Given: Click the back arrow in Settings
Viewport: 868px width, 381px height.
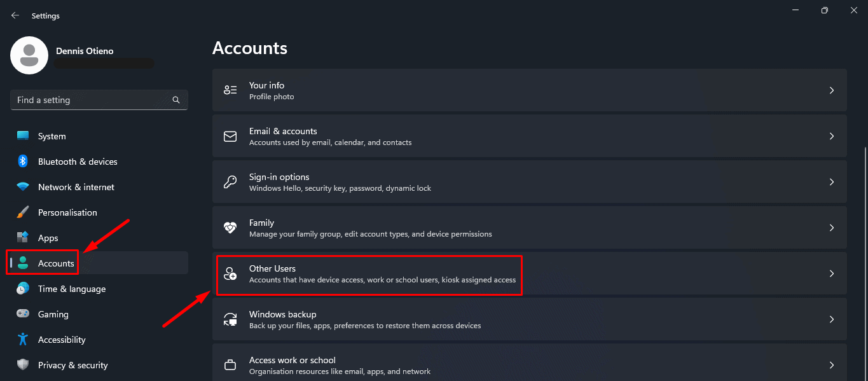Looking at the screenshot, I should click(15, 15).
